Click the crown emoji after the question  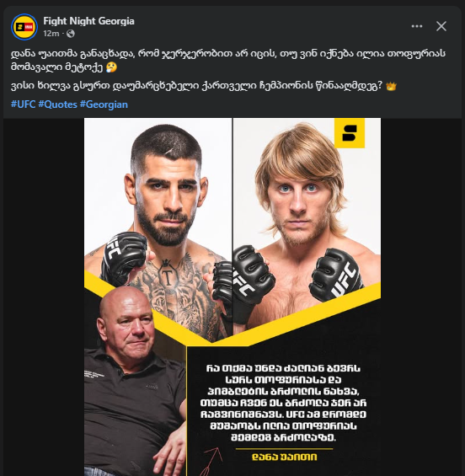(x=391, y=86)
